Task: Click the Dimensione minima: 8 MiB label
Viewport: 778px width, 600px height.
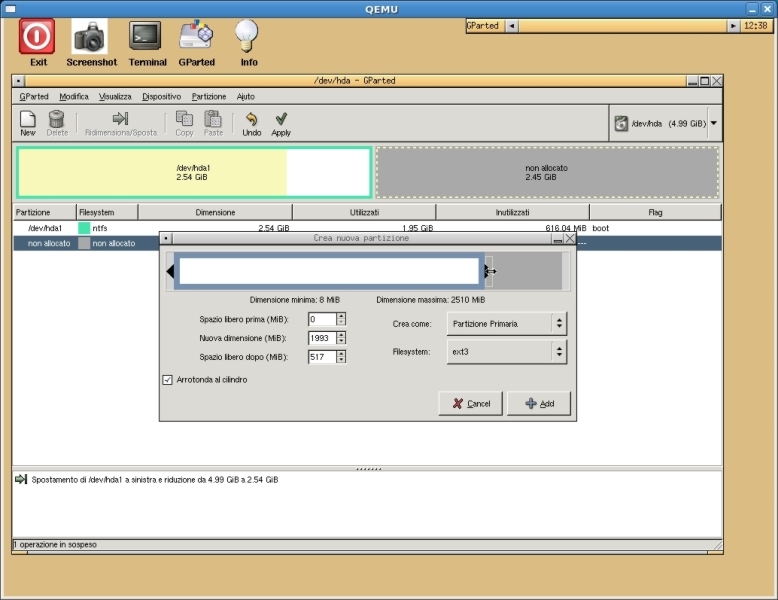Action: pyautogui.click(x=295, y=300)
